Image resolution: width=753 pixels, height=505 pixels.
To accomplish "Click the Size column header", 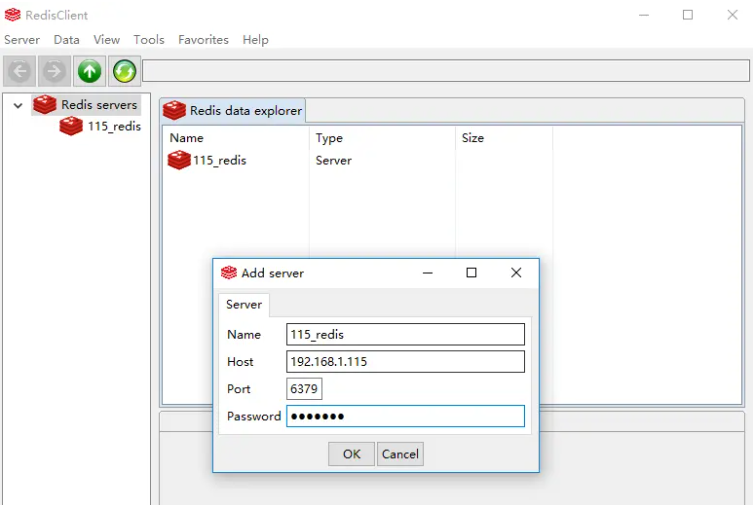I will point(473,138).
